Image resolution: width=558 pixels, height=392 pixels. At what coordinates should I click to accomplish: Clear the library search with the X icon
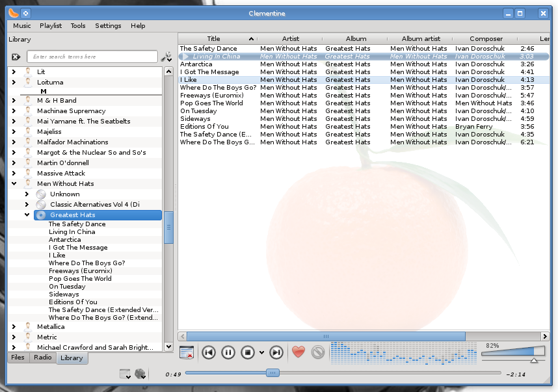pyautogui.click(x=16, y=57)
